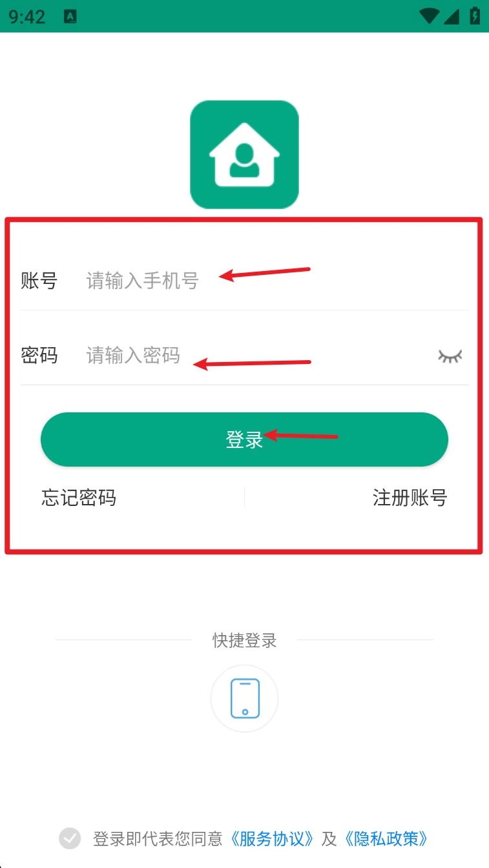Viewport: 489px width, 868px height.
Task: Open 注册账号 to create an account
Action: (x=410, y=498)
